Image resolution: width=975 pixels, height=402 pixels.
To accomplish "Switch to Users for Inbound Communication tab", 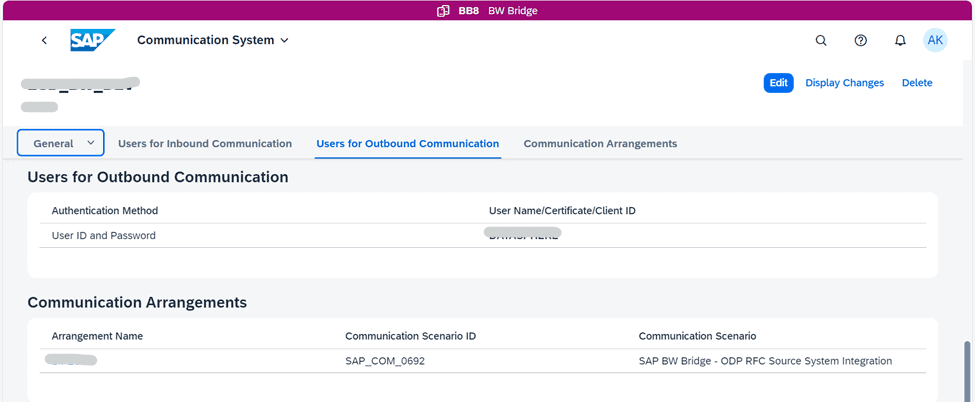I will [x=205, y=144].
